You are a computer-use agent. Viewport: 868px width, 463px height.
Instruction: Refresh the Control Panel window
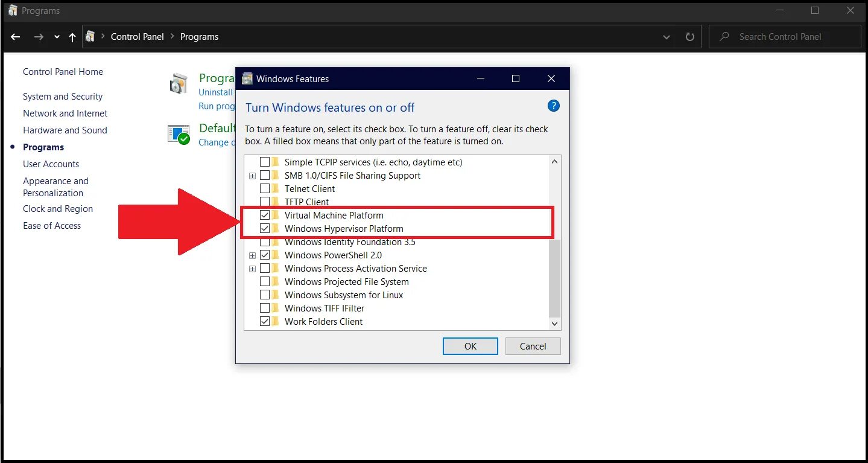(690, 37)
